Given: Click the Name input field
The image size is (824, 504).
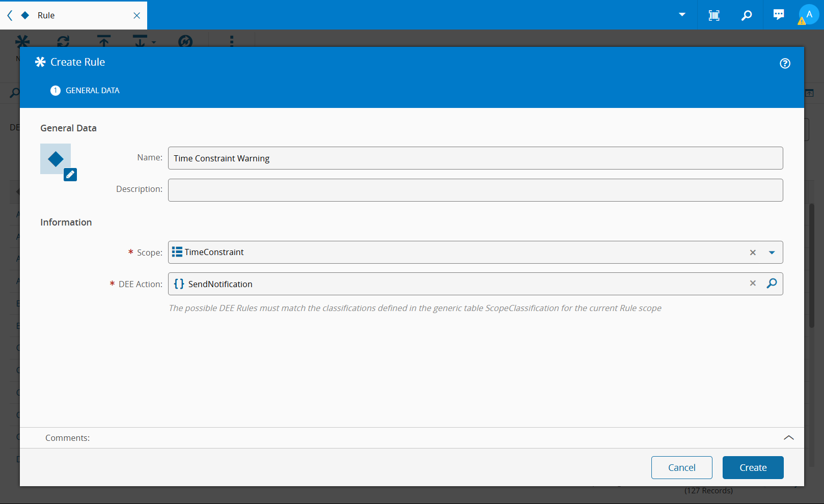Looking at the screenshot, I should click(x=475, y=158).
